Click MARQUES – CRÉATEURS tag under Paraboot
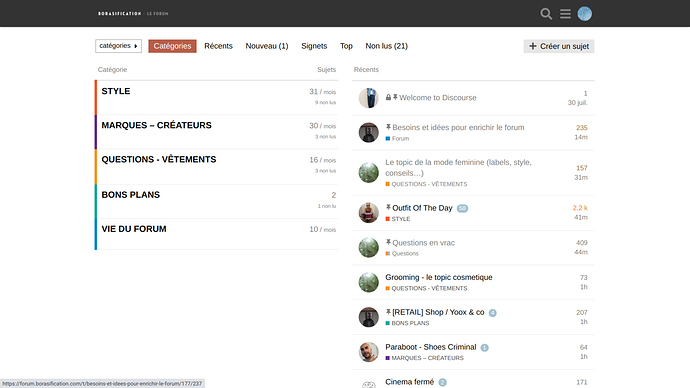This screenshot has height=388, width=690. (x=425, y=358)
